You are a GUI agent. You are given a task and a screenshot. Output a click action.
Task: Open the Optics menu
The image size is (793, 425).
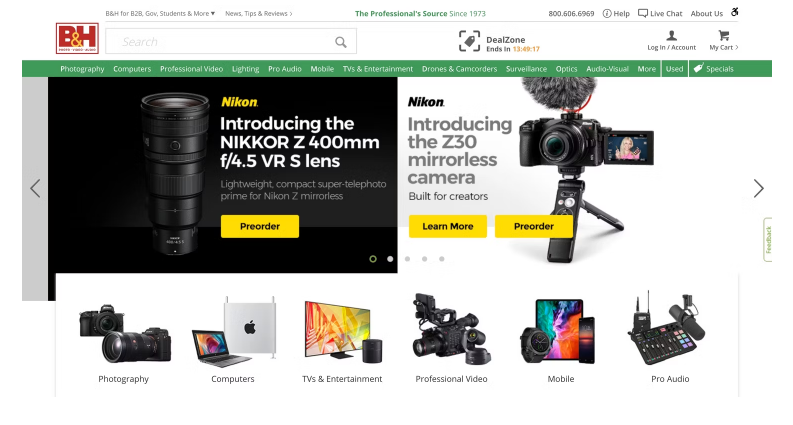[x=566, y=69]
